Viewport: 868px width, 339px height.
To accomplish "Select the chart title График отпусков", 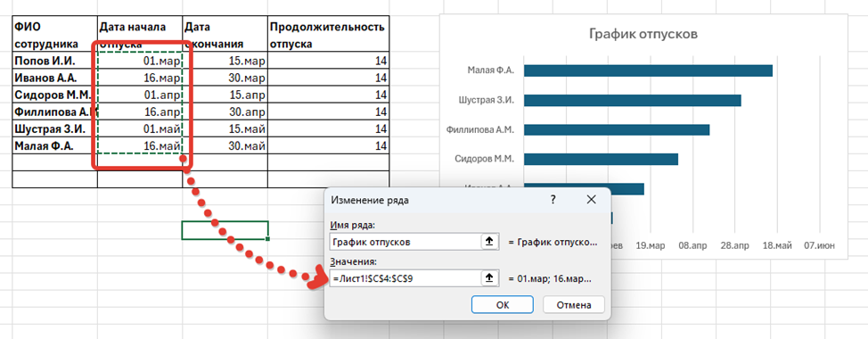I will (643, 34).
